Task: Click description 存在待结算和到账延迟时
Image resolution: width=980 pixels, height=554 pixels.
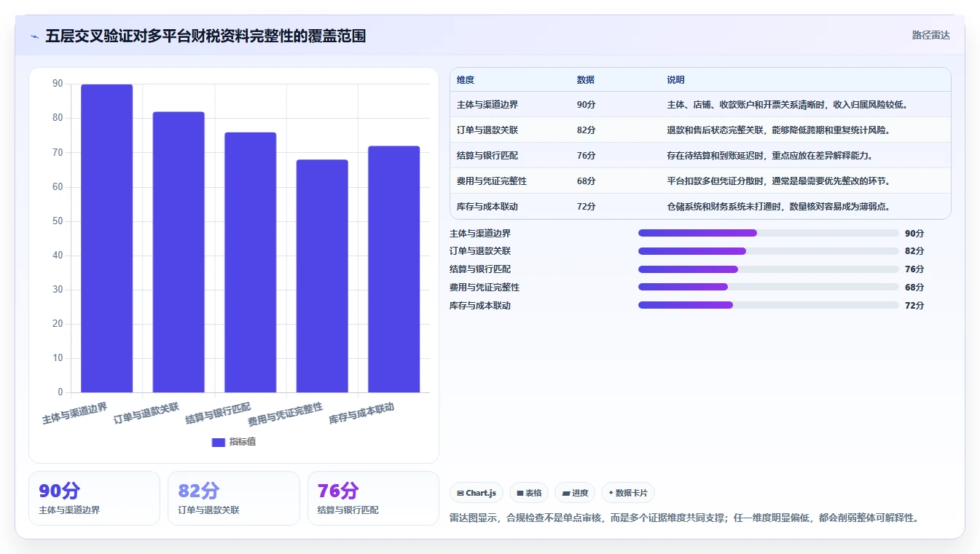Action: tap(770, 156)
